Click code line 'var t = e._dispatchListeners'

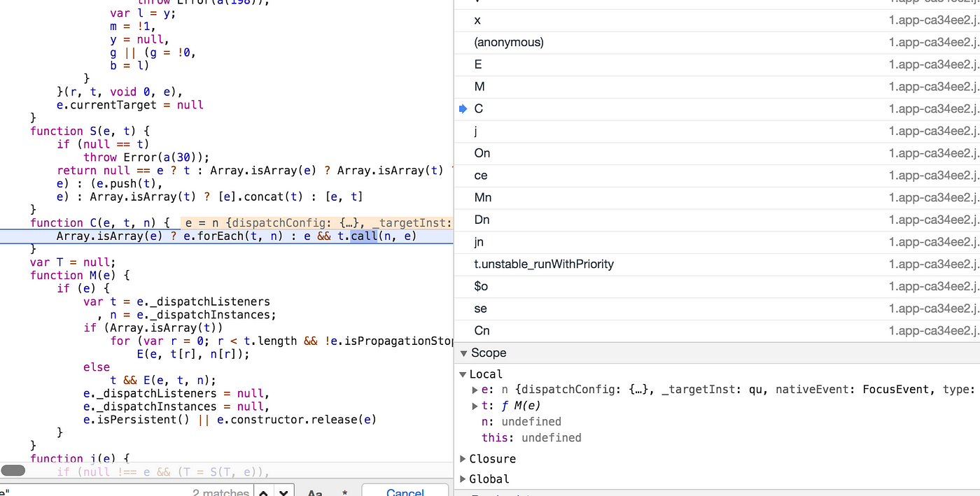pos(176,302)
